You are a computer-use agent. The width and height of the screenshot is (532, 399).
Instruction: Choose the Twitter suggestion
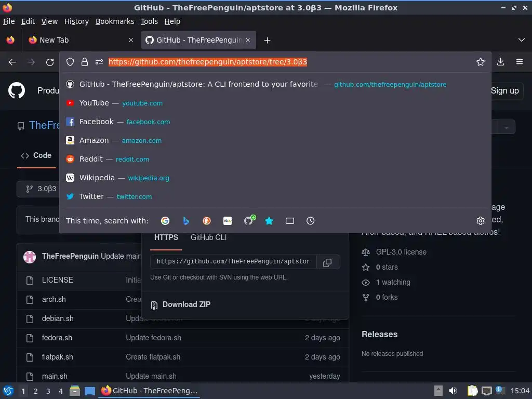[275, 196]
